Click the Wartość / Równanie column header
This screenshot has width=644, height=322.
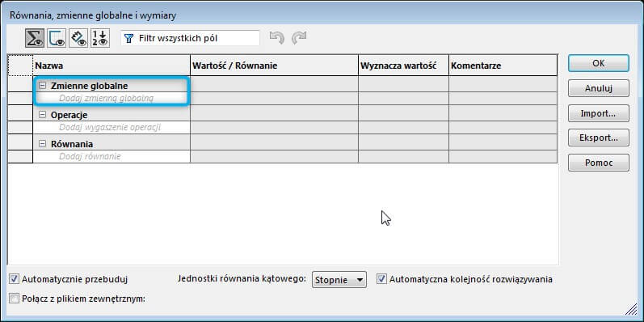point(274,66)
